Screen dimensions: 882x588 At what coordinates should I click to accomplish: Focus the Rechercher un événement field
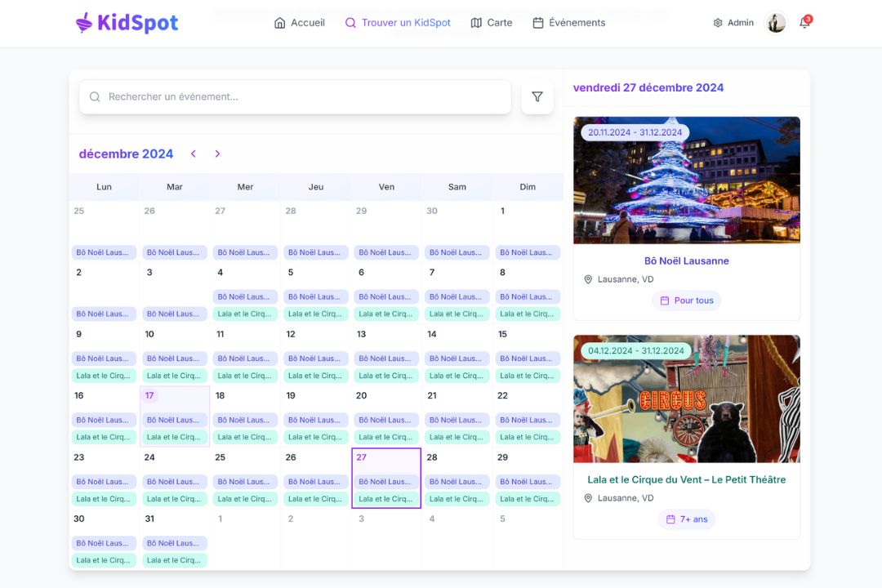click(x=302, y=96)
